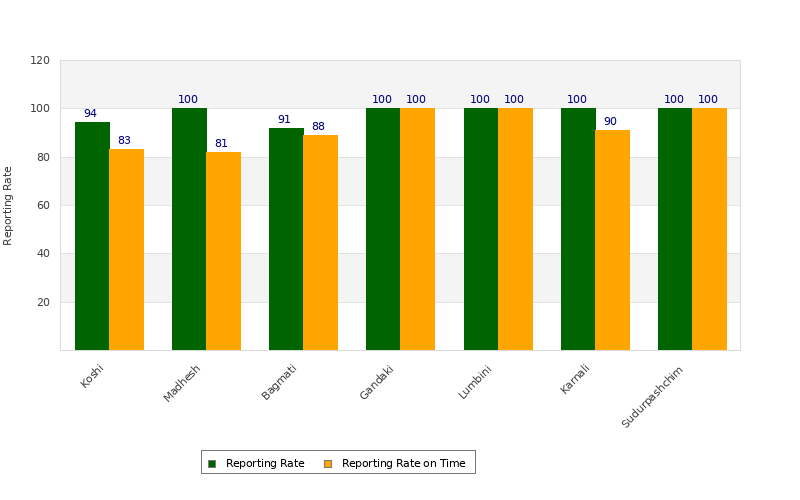Select Karnali orange bar labeled 90
The image size is (800, 500).
click(613, 240)
